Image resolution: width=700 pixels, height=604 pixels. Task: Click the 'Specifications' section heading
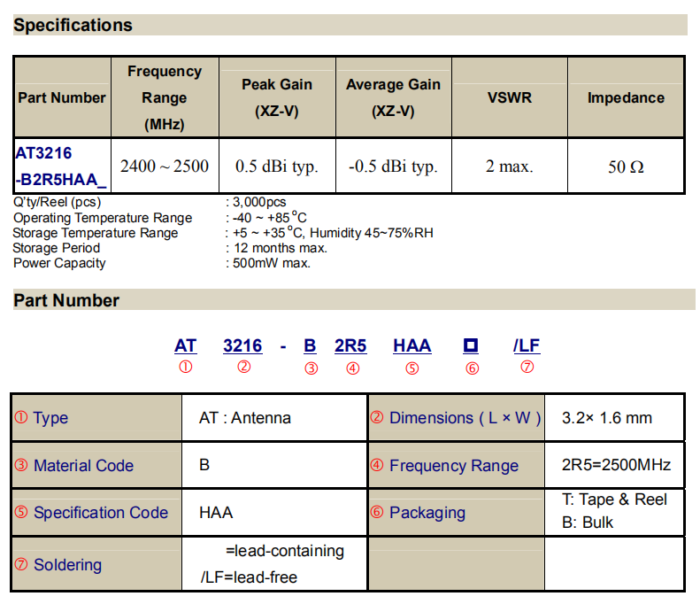pos(73,25)
